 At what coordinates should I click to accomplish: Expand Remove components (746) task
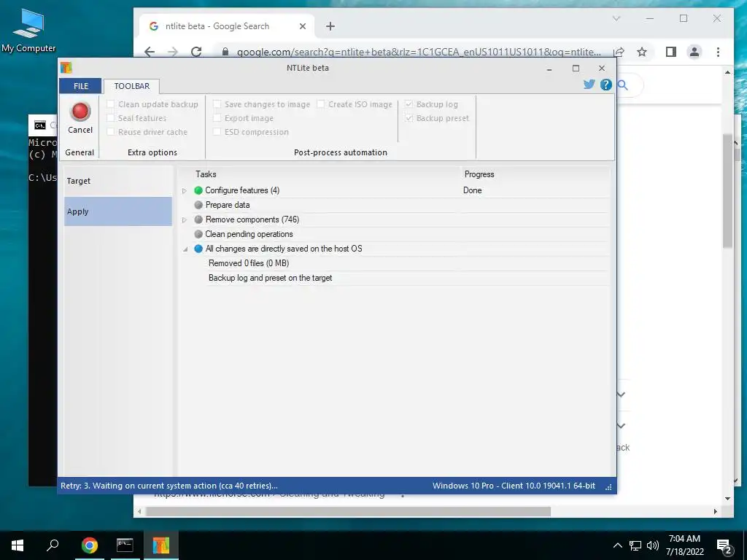click(185, 220)
